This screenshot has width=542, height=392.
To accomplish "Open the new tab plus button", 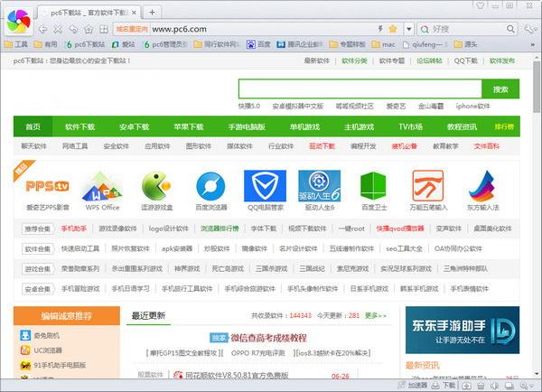I will [152, 13].
